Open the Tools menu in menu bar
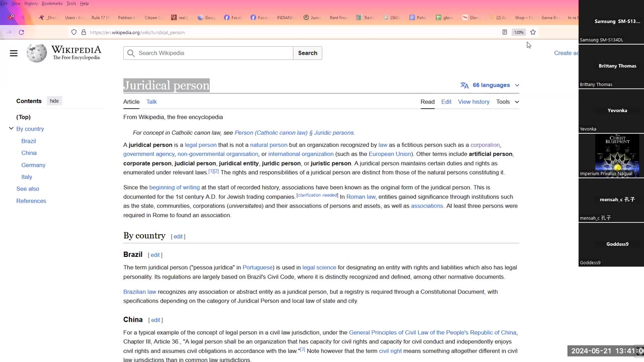This screenshot has height=362, width=644. 71,4
